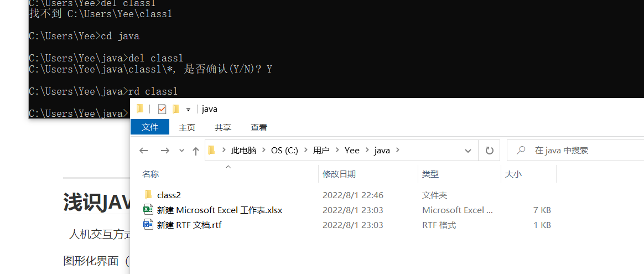Go up one folder level
This screenshot has width=644, height=274.
coord(195,151)
